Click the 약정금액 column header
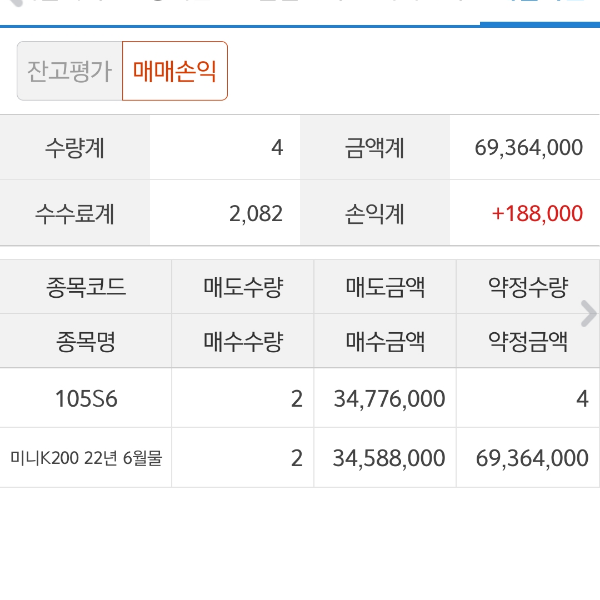Image resolution: width=600 pixels, height=600 pixels. click(x=527, y=342)
